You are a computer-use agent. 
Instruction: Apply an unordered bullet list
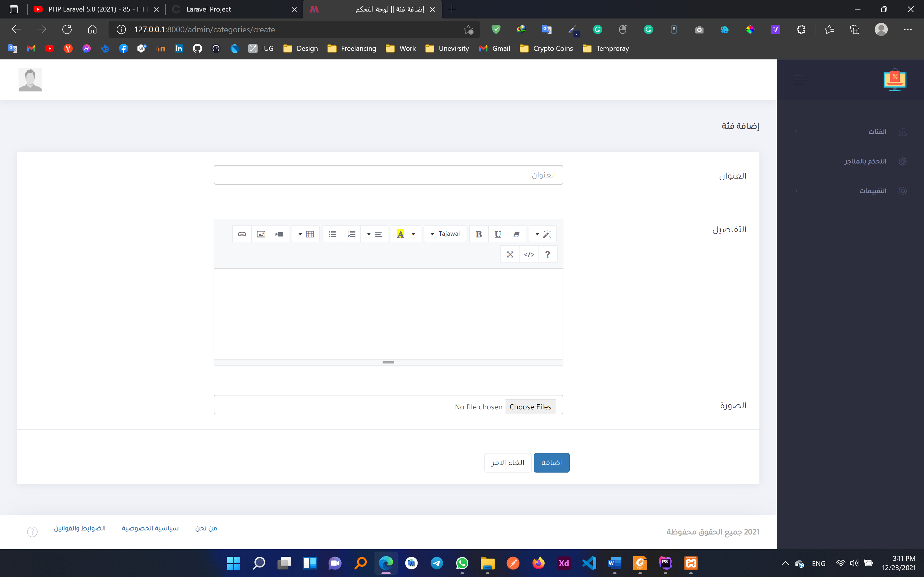pos(332,234)
